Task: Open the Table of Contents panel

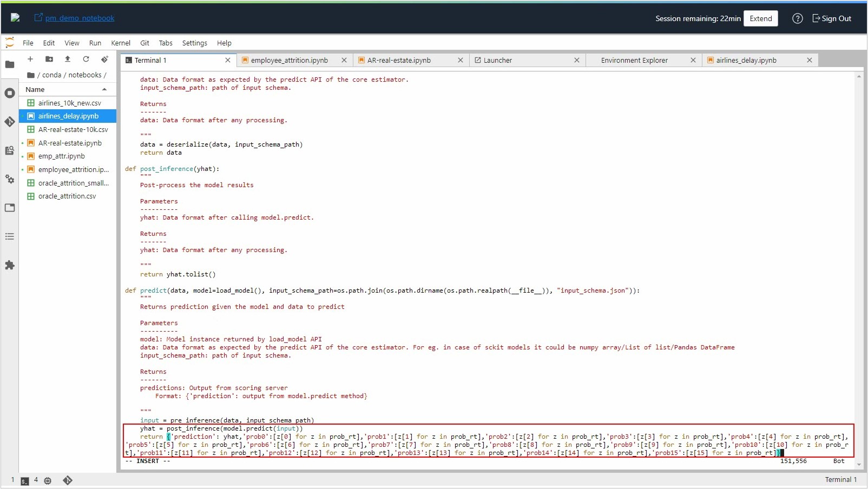Action: (x=10, y=236)
